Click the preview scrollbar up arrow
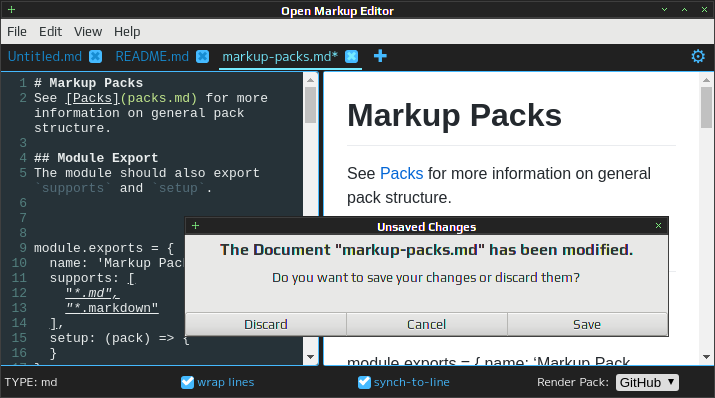The width and height of the screenshot is (715, 398). point(706,80)
